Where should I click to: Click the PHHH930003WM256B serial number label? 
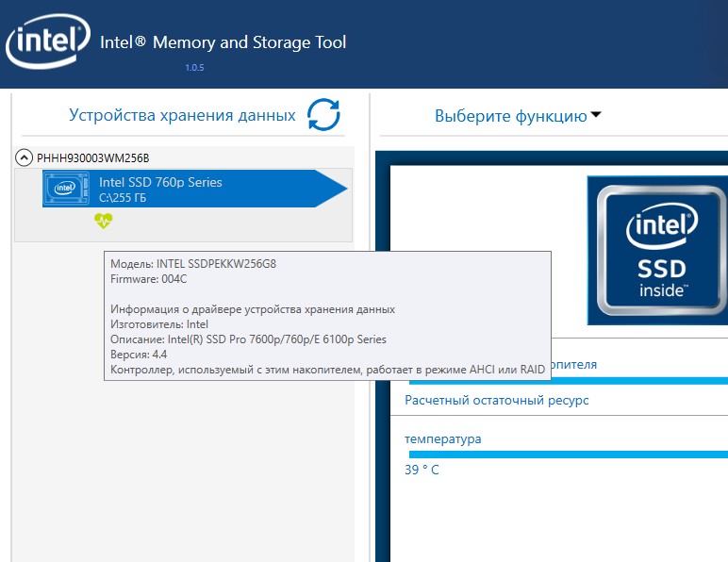tap(92, 157)
